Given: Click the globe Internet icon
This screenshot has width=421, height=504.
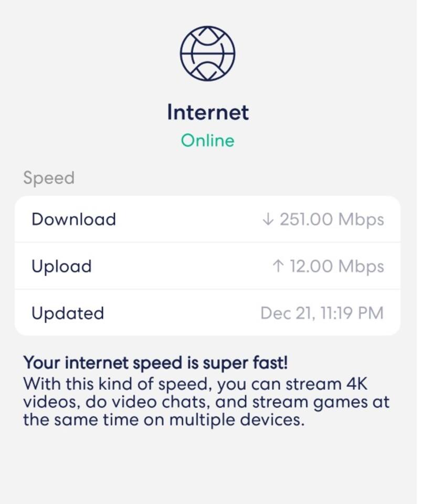Looking at the screenshot, I should click(x=208, y=53).
